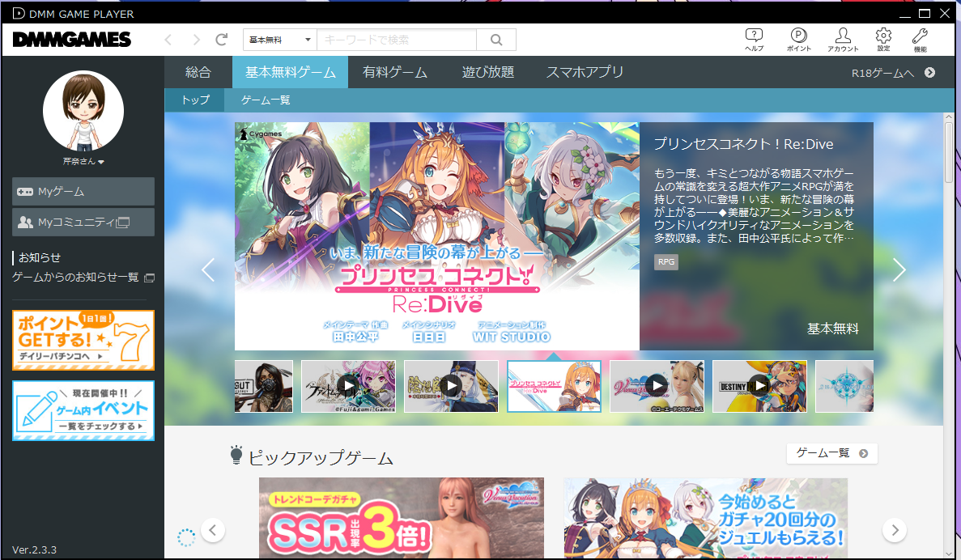Switch to 総合 tab
This screenshot has width=961, height=560.
coord(198,72)
